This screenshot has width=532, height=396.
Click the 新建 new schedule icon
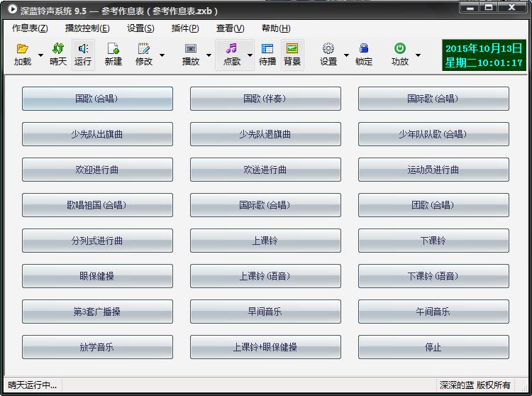tap(113, 49)
